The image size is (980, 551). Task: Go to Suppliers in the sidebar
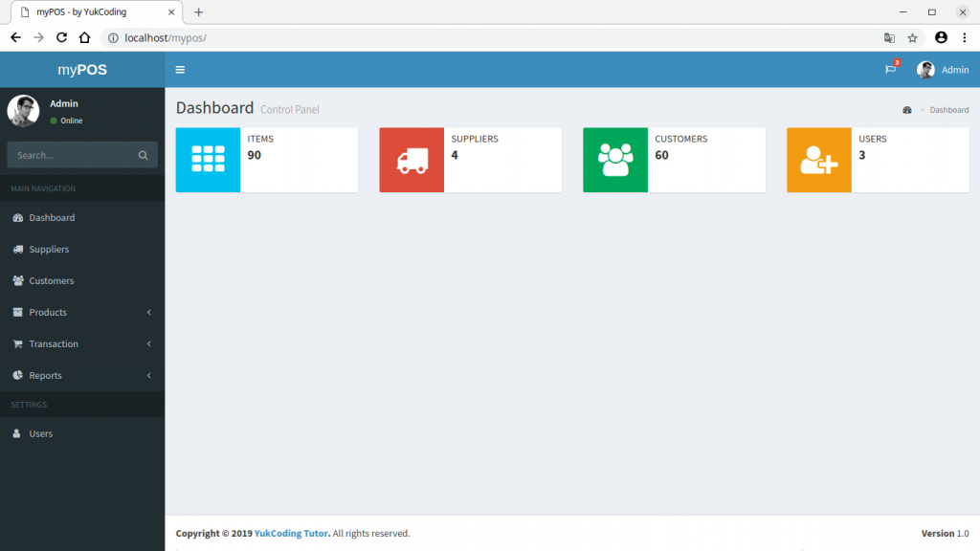(49, 250)
